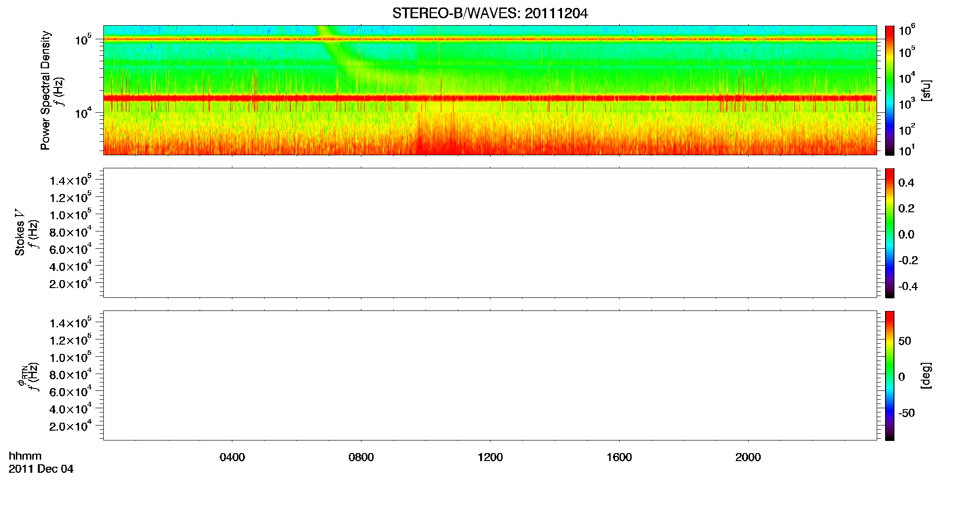Viewport: 980px width, 505px height.
Task: Click the power spectral density color bar
Action: point(890,90)
